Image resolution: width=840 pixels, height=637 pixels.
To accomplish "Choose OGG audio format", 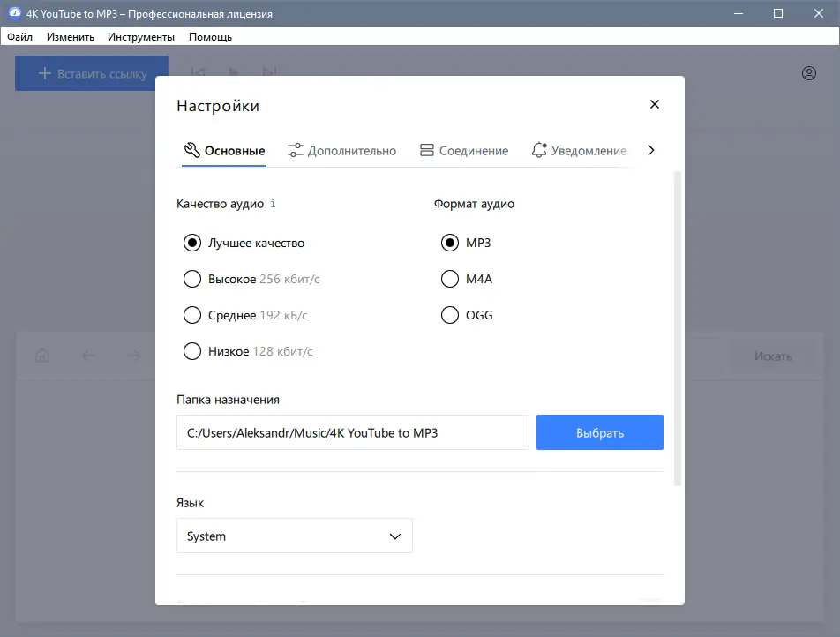I will (x=467, y=315).
